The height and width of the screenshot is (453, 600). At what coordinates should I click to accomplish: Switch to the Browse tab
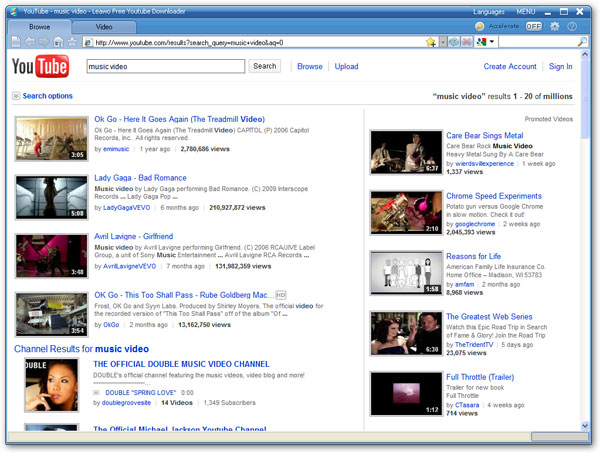pyautogui.click(x=39, y=27)
